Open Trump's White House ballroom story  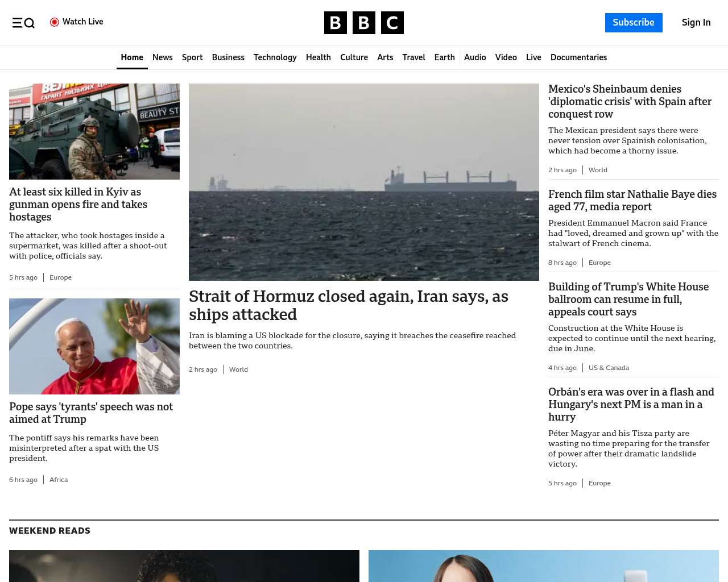pyautogui.click(x=628, y=299)
